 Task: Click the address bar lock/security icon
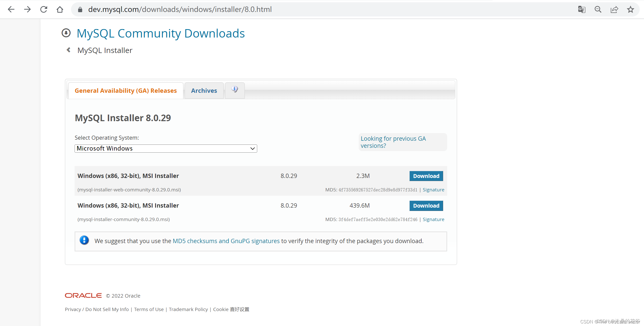[80, 9]
